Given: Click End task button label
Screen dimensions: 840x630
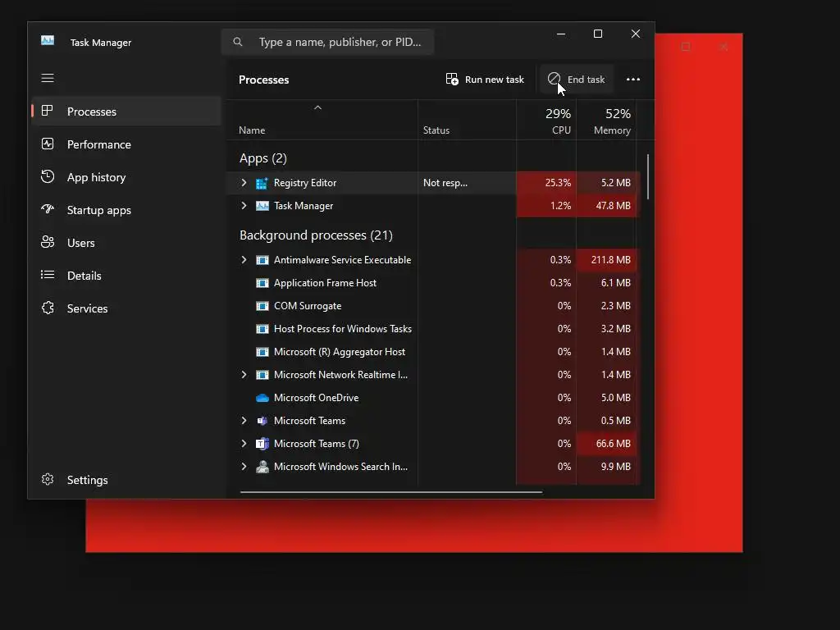Looking at the screenshot, I should (x=586, y=80).
